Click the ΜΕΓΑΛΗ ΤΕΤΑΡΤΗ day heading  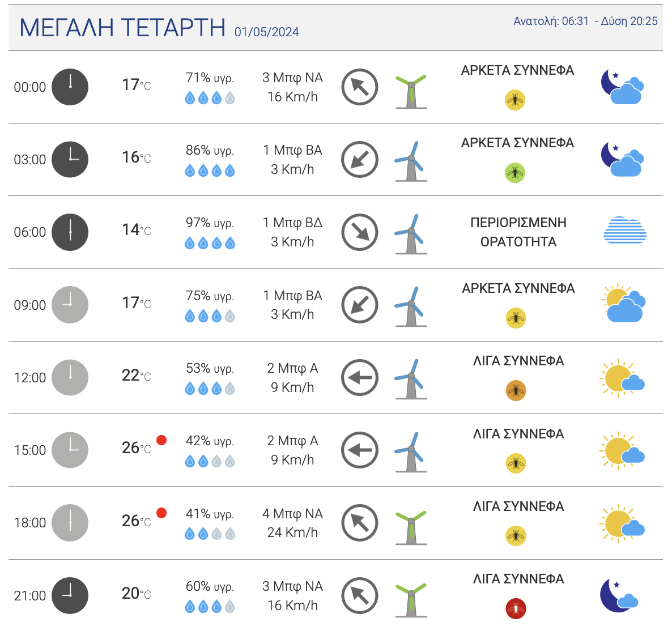(x=122, y=28)
